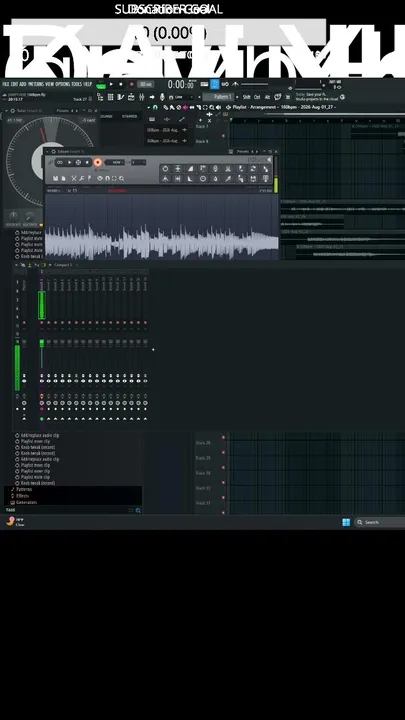Click the Edison stop button
Viewport: 405px width, 720px height.
[87, 162]
